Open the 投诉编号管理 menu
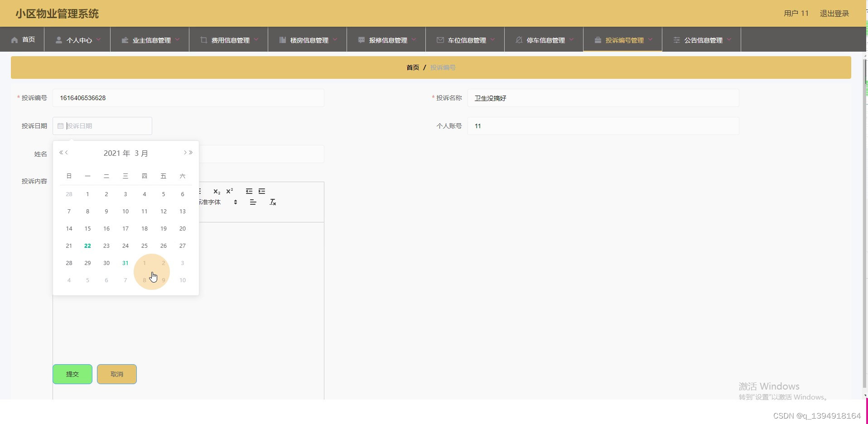868x424 pixels. click(x=623, y=39)
